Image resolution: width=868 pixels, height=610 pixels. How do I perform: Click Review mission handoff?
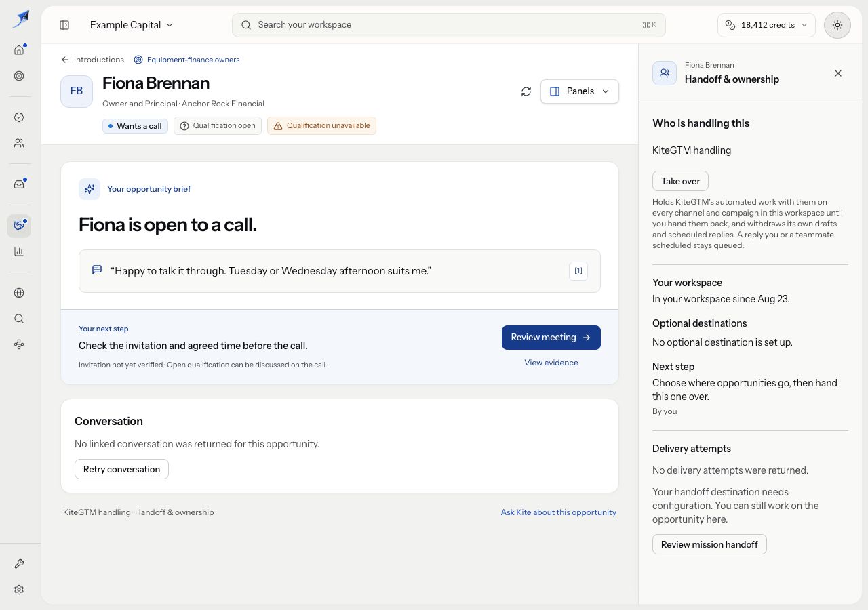click(x=709, y=544)
